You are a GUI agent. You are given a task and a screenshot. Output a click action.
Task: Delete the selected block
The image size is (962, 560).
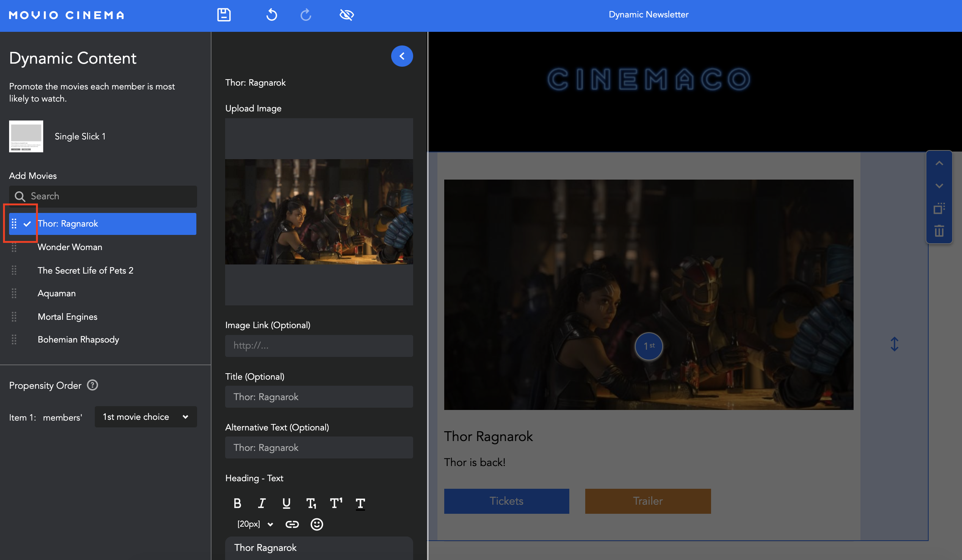940,231
